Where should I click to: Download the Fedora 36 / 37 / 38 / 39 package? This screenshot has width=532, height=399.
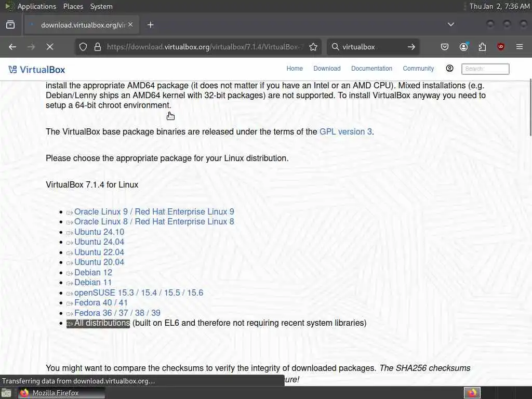[x=117, y=313]
